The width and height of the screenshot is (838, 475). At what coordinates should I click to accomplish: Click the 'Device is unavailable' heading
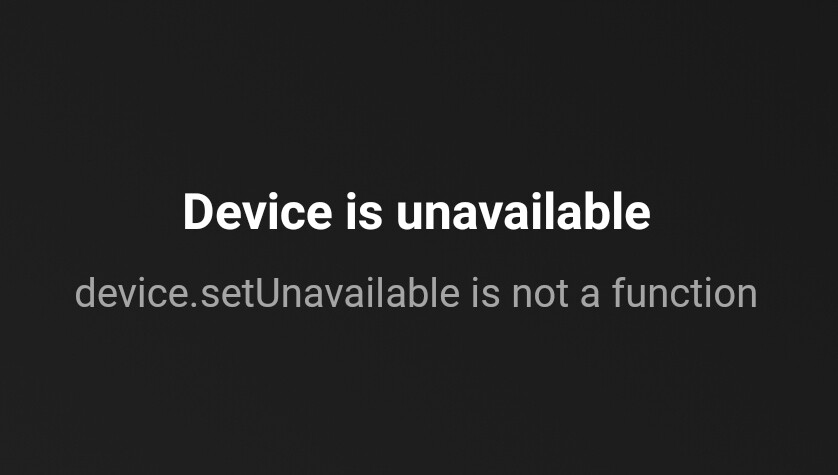[416, 212]
